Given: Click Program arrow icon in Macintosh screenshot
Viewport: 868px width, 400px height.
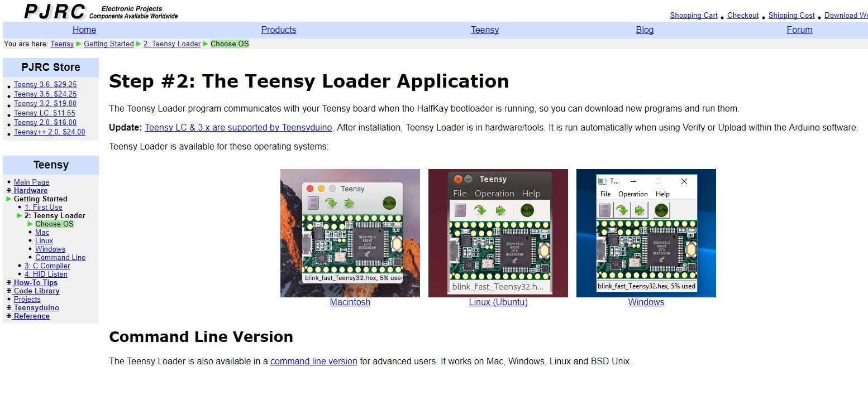Looking at the screenshot, I should 331,203.
